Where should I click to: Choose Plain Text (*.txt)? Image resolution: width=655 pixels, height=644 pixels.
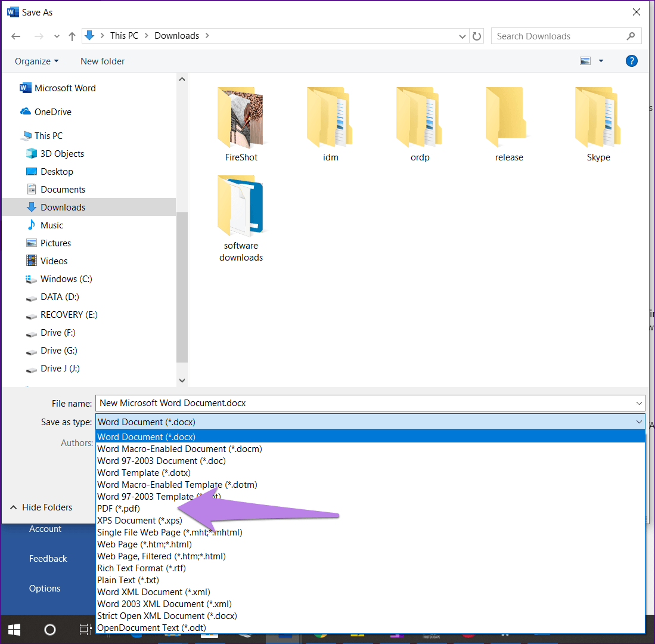[x=370, y=580]
